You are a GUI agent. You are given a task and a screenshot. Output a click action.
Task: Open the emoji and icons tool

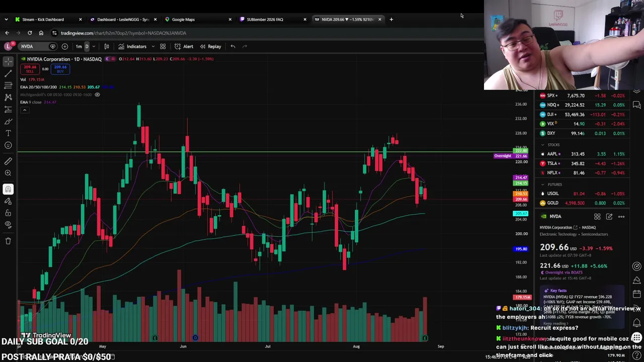[8, 145]
